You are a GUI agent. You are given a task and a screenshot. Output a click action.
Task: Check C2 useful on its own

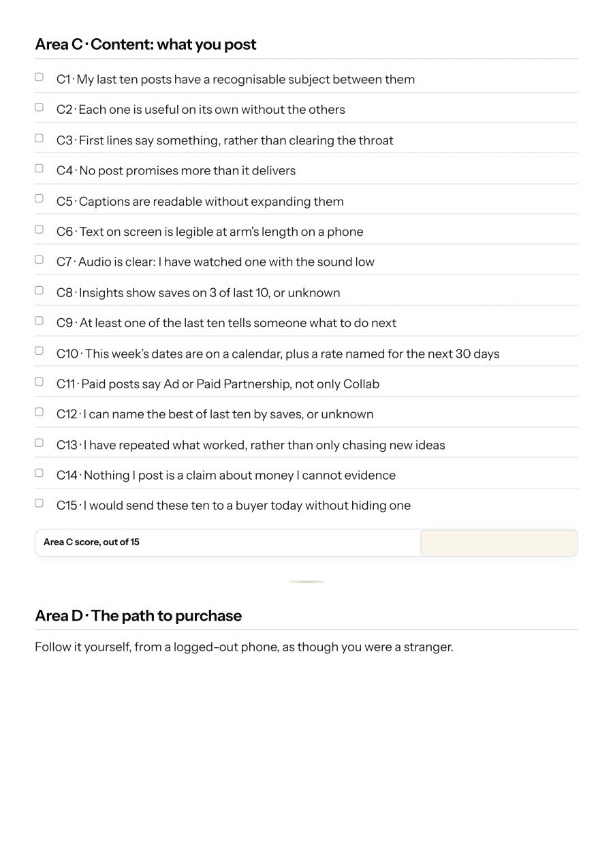tap(39, 107)
